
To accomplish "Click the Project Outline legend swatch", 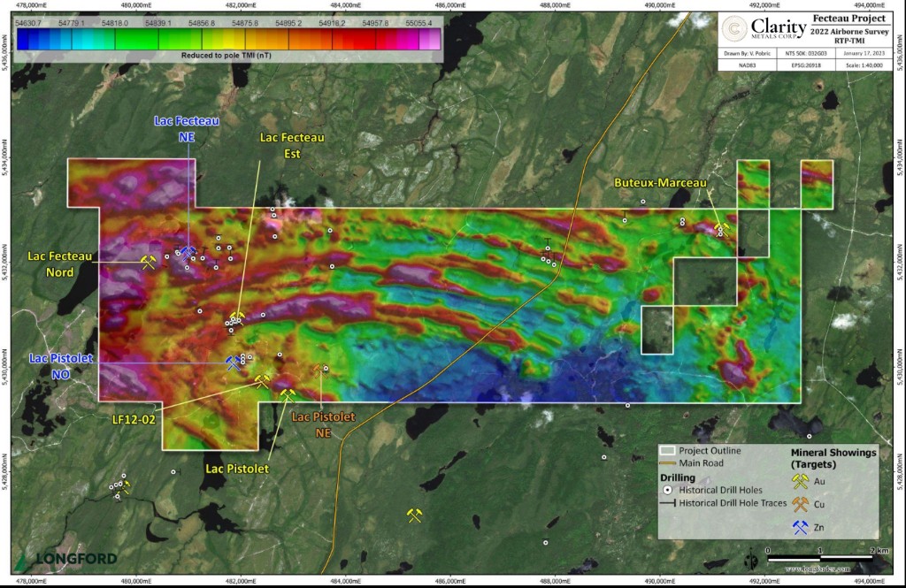I will [x=668, y=451].
